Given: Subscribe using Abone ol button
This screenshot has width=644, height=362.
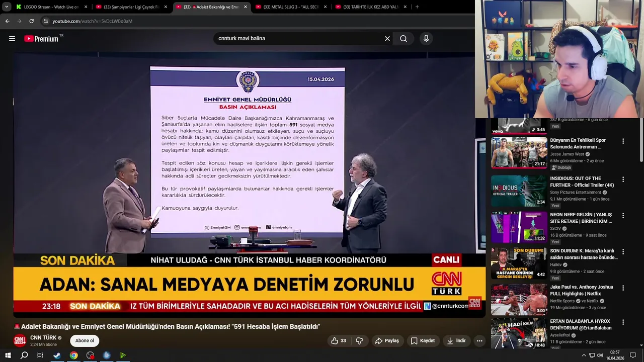Looking at the screenshot, I should 85,341.
